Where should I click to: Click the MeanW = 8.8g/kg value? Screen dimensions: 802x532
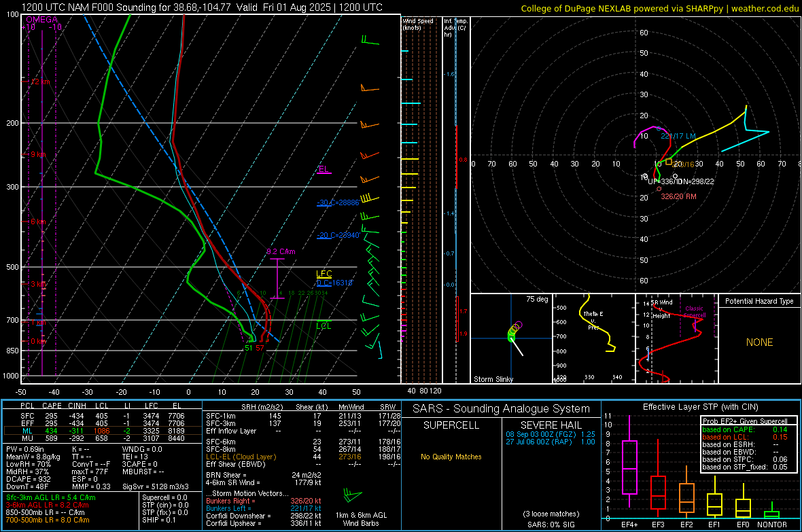(33, 457)
